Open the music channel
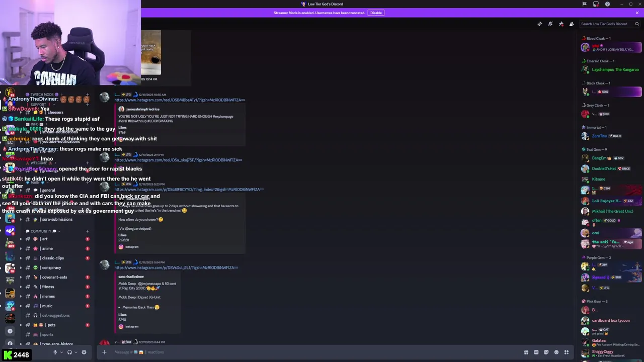This screenshot has width=644, height=362. pyautogui.click(x=55, y=306)
